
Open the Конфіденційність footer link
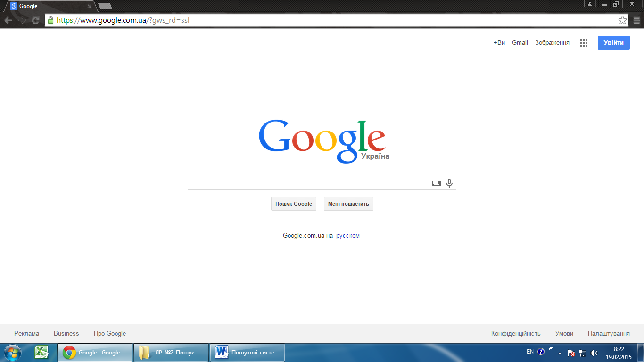click(x=516, y=333)
